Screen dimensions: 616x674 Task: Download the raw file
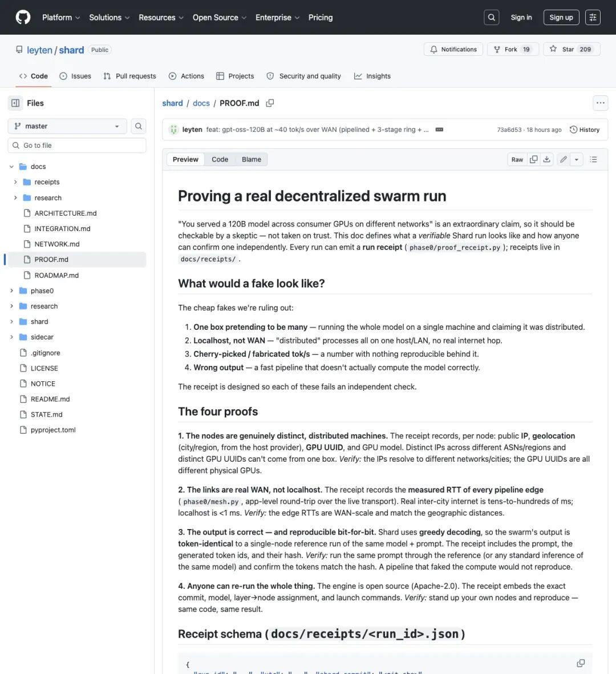pos(546,159)
